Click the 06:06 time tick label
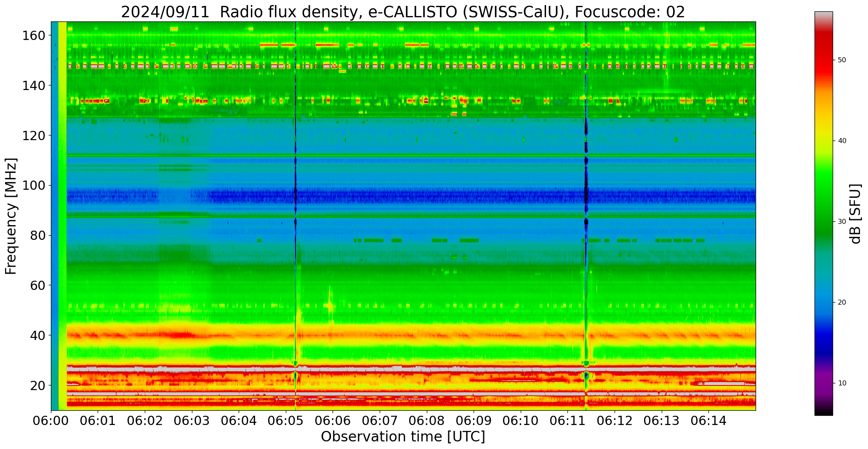Viewport: 868px width, 449px height. click(333, 420)
